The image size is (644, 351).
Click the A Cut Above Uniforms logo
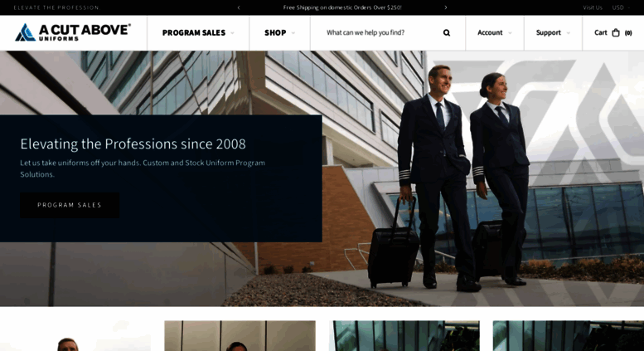pos(73,32)
